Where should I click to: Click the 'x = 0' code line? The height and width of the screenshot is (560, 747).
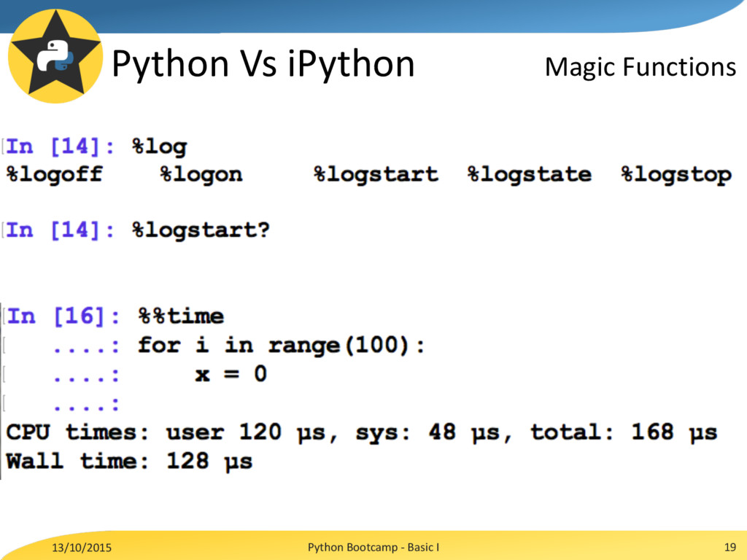[x=231, y=374]
